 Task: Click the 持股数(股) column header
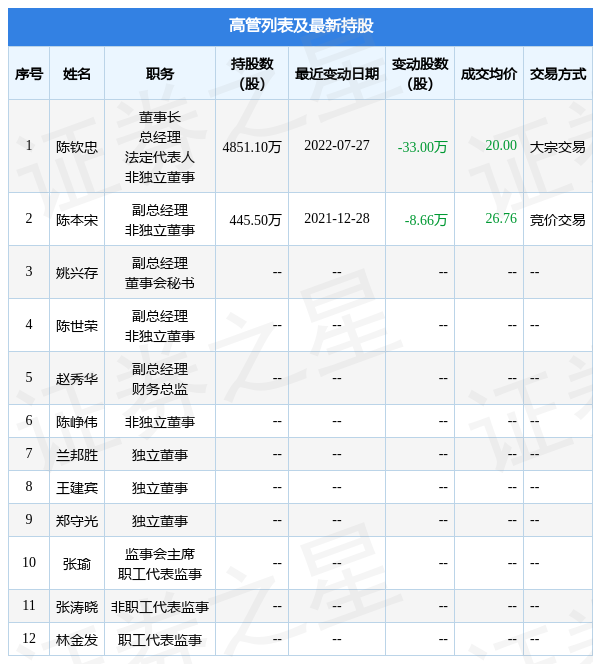(x=252, y=74)
